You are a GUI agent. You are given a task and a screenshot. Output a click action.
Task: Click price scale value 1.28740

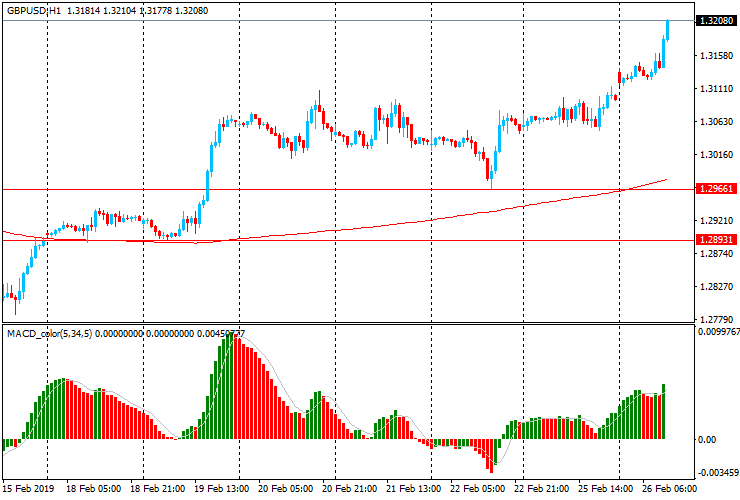click(x=716, y=254)
